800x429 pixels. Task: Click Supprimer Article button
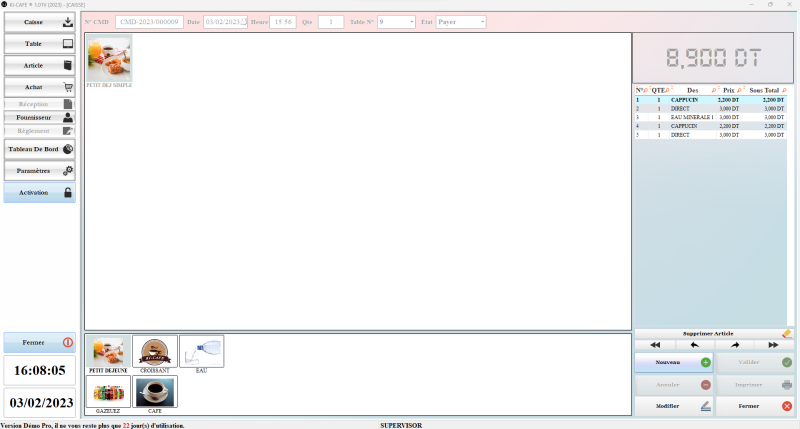click(708, 333)
